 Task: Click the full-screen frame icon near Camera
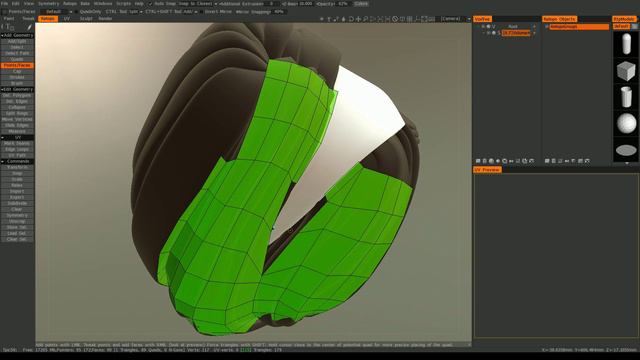(x=424, y=19)
